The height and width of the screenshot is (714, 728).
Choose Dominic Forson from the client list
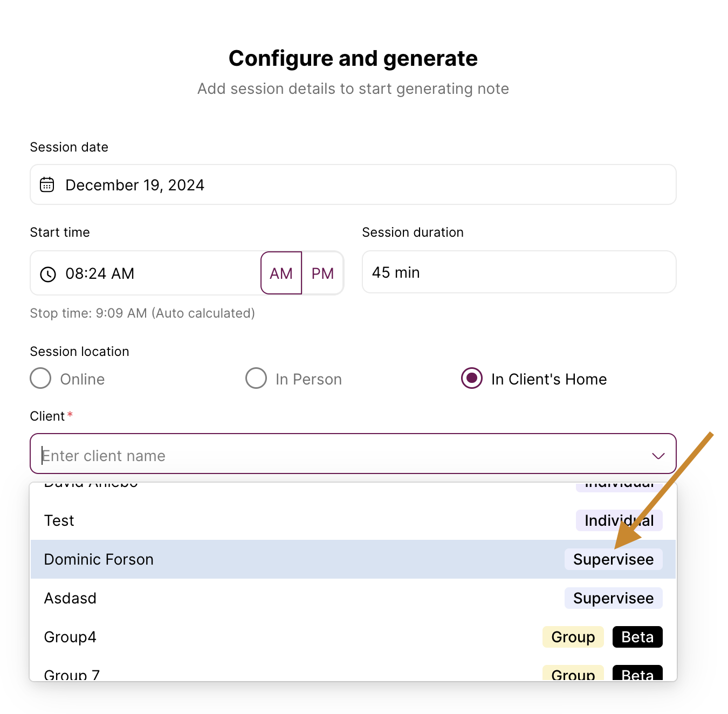(353, 559)
